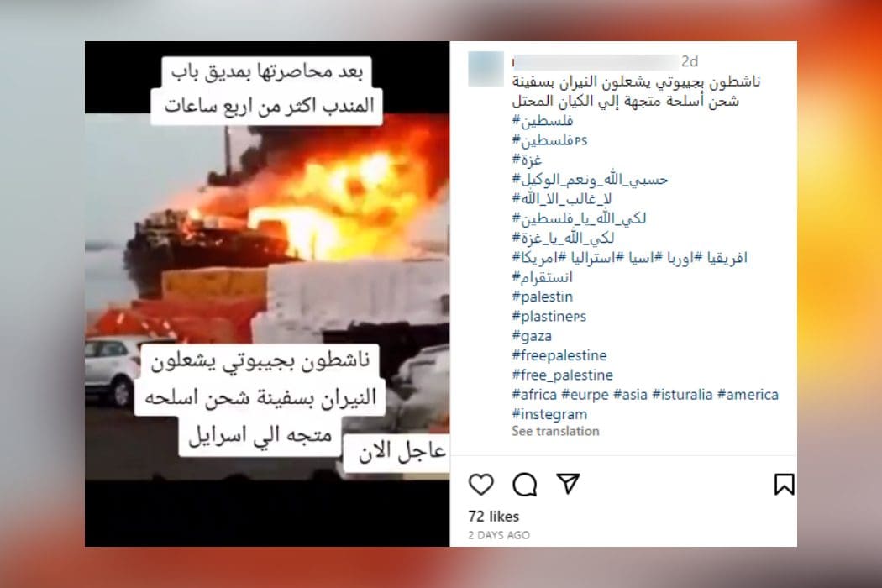Open #plastineps hashtag
The height and width of the screenshot is (588, 882).
(x=549, y=316)
